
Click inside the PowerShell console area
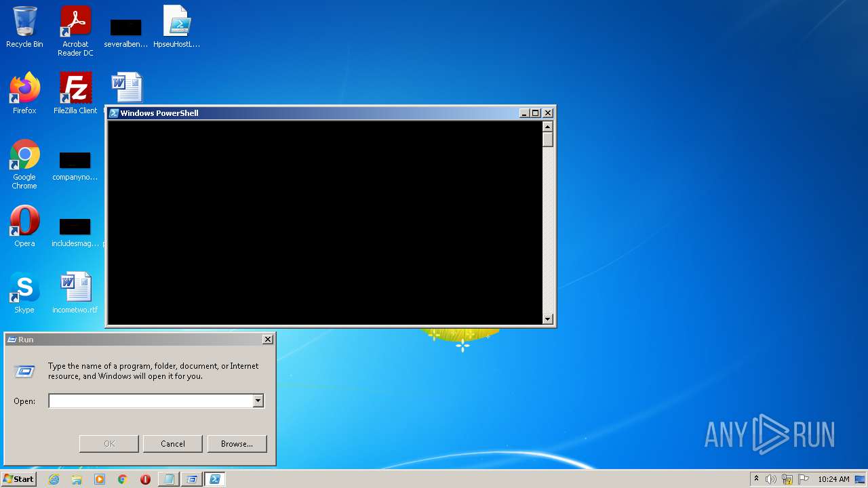tap(325, 222)
